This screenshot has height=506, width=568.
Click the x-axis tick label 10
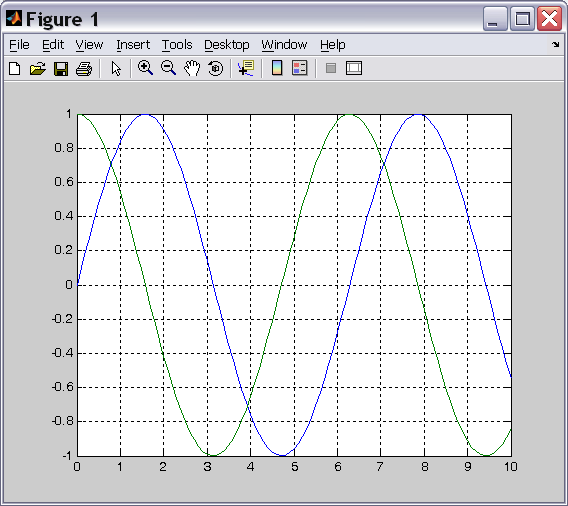coord(511,467)
